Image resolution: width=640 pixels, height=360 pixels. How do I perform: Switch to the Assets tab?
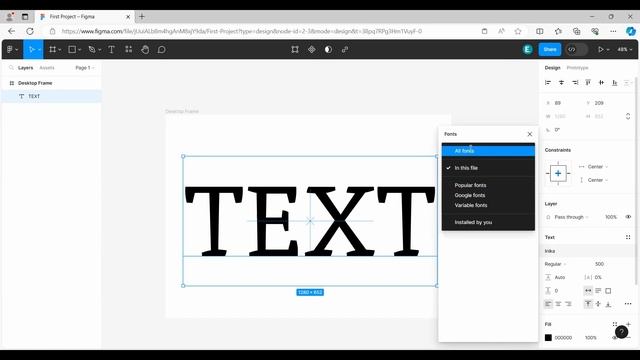pos(47,68)
